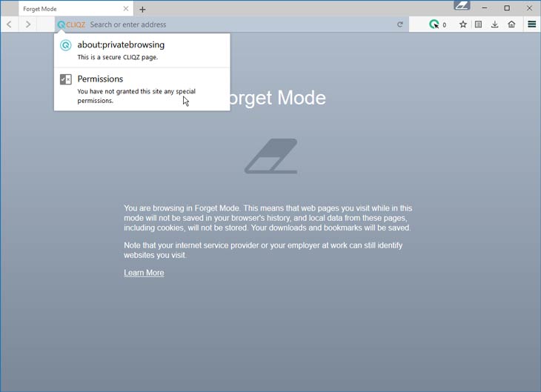This screenshot has height=392, width=541.
Task: Open a new tab with plus button
Action: coord(142,10)
